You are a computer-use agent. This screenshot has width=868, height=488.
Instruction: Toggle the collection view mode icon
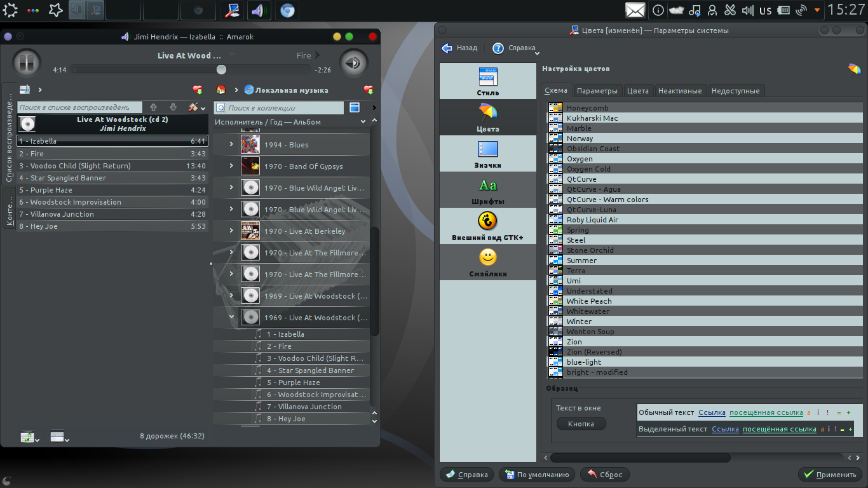(x=355, y=107)
